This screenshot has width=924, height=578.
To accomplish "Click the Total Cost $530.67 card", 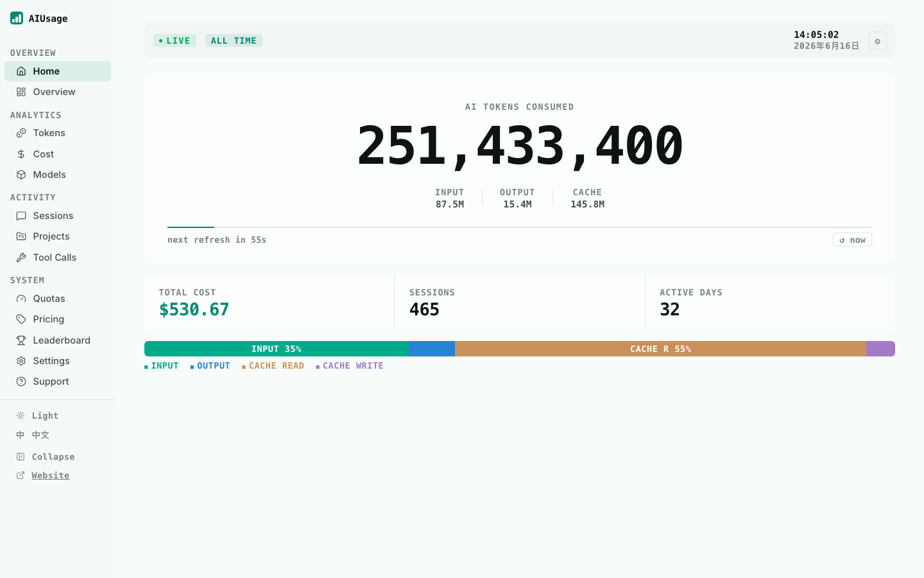I will tap(269, 302).
